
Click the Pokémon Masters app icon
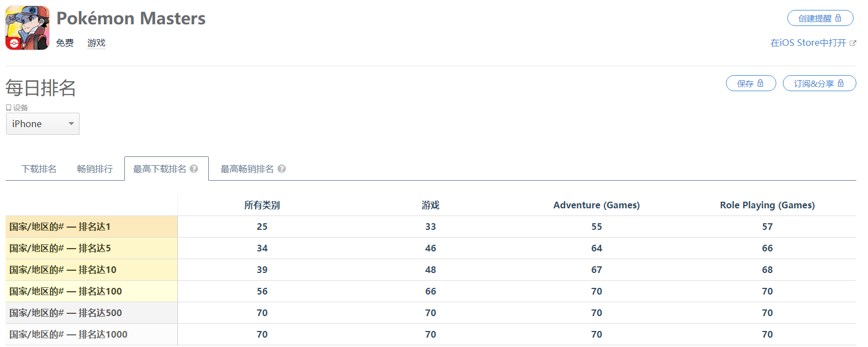click(27, 28)
